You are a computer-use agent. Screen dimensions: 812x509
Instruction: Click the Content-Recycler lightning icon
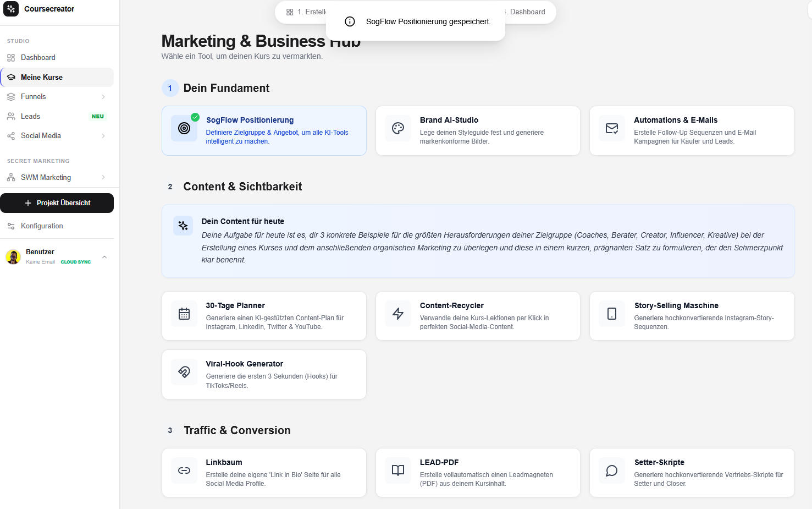coord(398,314)
